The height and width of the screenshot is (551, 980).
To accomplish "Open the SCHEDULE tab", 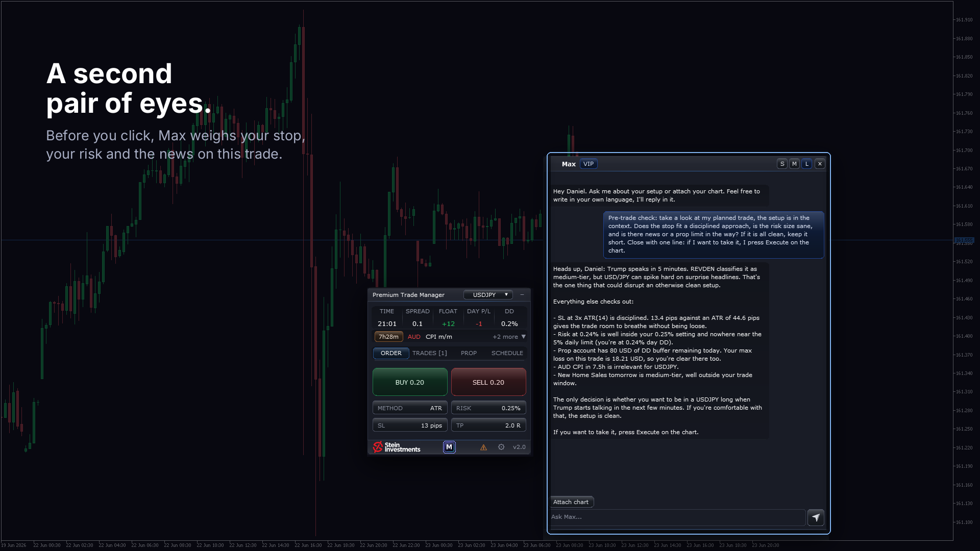I will coord(507,353).
